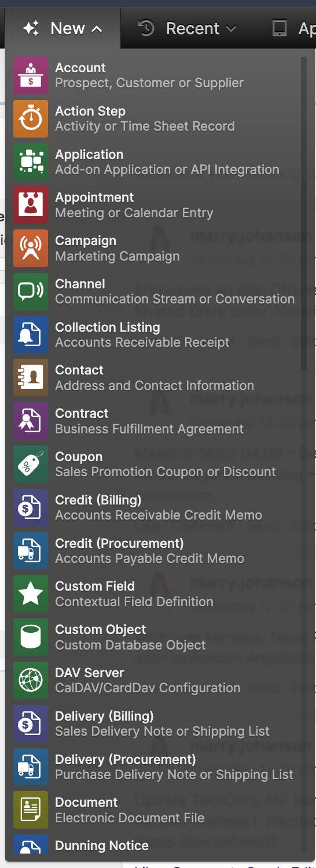The width and height of the screenshot is (316, 868).
Task: Click the Contact address book icon
Action: coord(31,377)
